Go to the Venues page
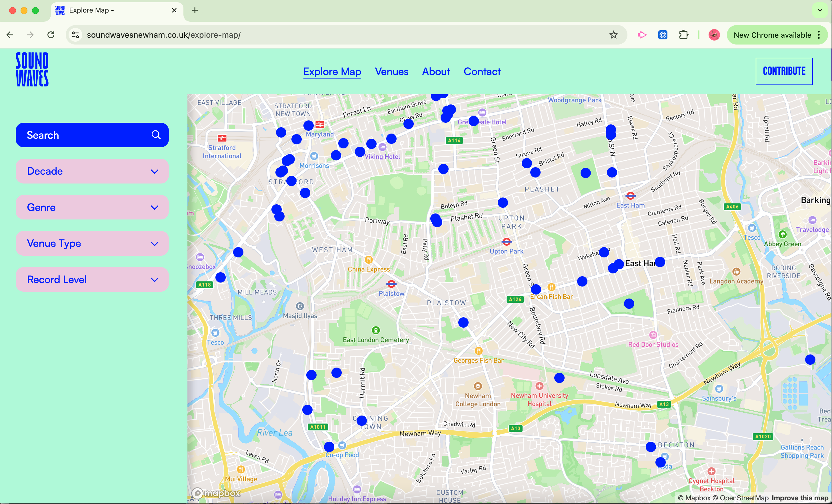Viewport: 832px width, 504px height. [x=391, y=72]
